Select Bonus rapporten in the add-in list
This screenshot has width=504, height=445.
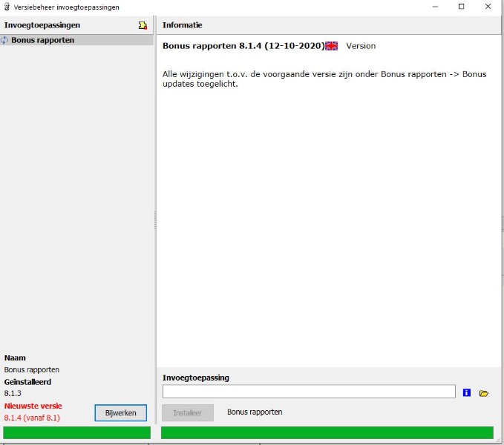pyautogui.click(x=42, y=40)
